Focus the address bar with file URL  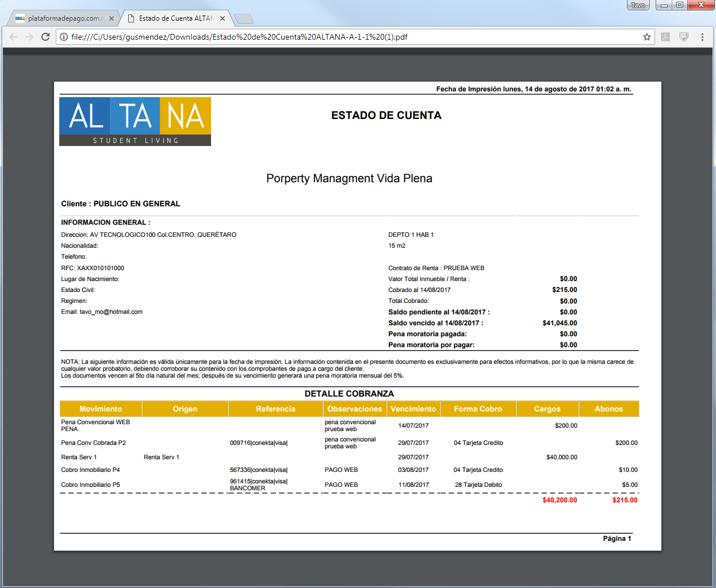[x=354, y=37]
